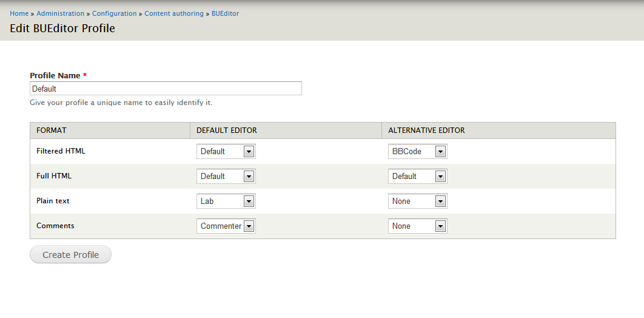The width and height of the screenshot is (644, 318).
Task: Click the Format column header
Action: click(52, 130)
